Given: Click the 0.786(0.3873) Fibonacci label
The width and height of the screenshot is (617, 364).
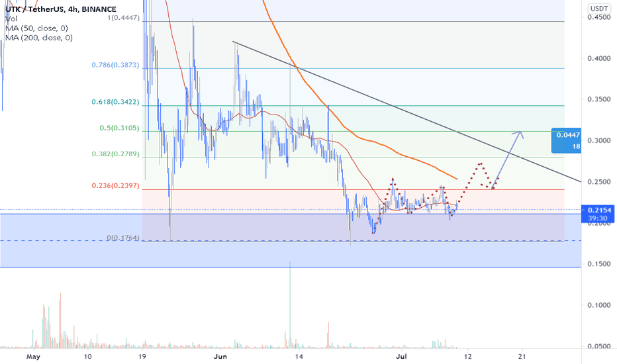Looking at the screenshot, I should click(x=115, y=65).
